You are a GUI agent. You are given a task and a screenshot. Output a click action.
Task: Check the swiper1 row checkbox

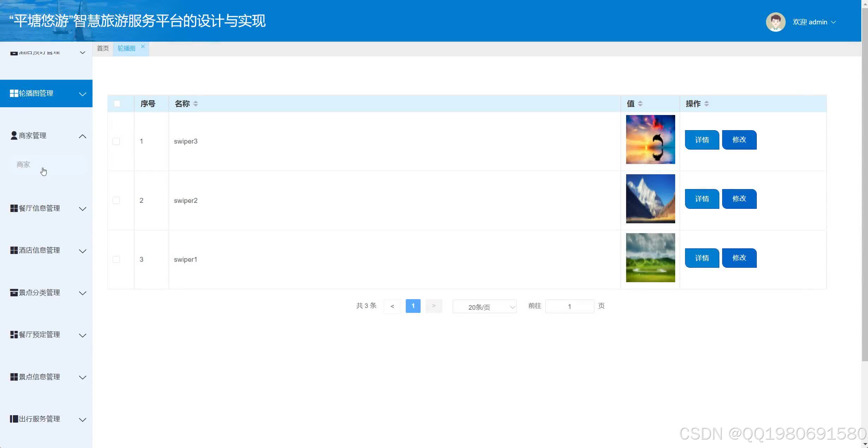(116, 260)
